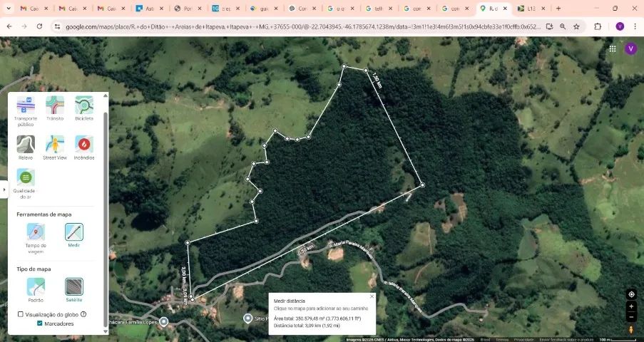Pick the Street View pegman
Image resolution: width=644 pixels, height=342 pixels.
click(631, 330)
